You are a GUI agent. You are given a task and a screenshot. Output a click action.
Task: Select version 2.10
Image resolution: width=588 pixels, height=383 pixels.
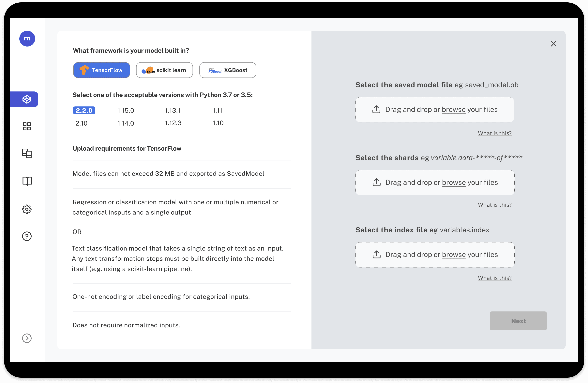click(81, 123)
